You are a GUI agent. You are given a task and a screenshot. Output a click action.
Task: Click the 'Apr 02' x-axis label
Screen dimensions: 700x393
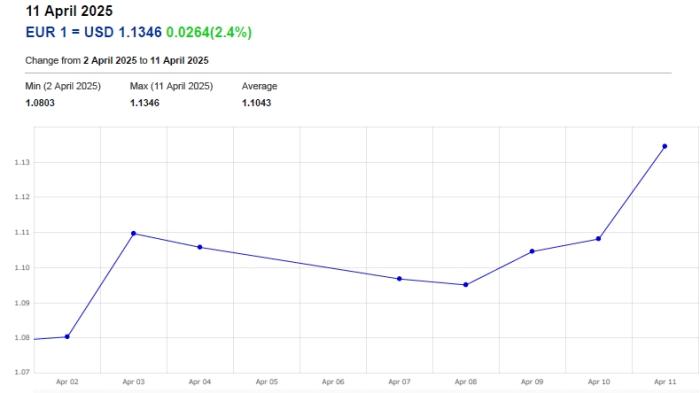[67, 382]
